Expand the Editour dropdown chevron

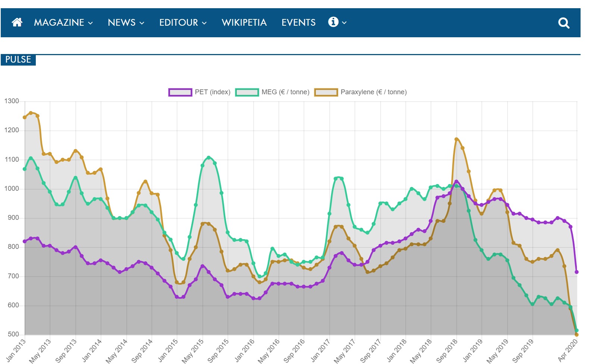tap(204, 23)
